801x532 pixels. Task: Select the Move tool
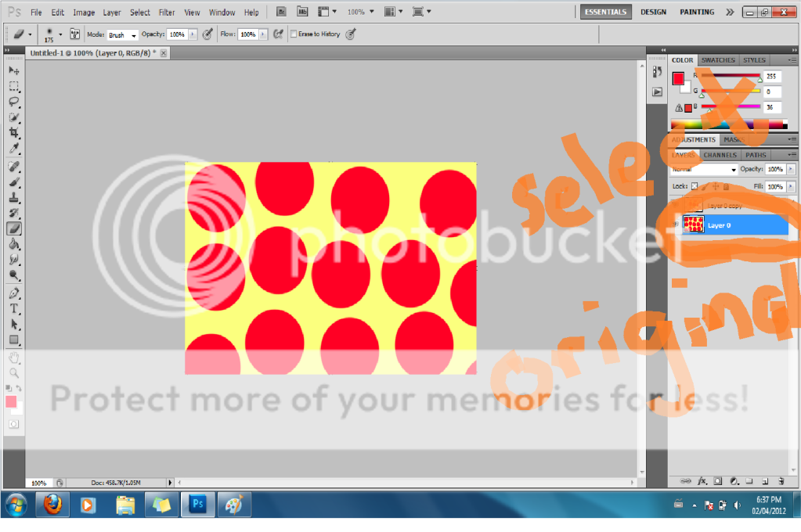[14, 70]
